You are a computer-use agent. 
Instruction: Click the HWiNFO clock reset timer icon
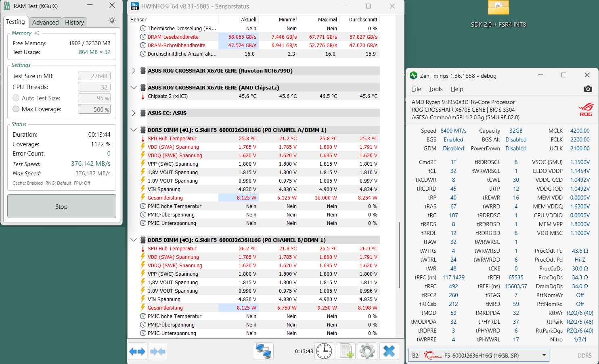pyautogui.click(x=324, y=351)
